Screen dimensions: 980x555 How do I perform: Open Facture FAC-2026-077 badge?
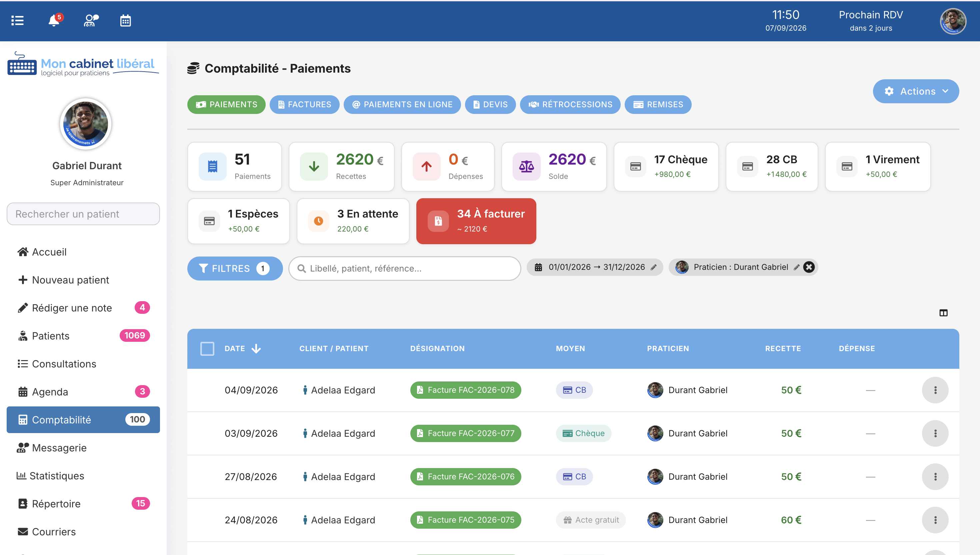pyautogui.click(x=466, y=433)
